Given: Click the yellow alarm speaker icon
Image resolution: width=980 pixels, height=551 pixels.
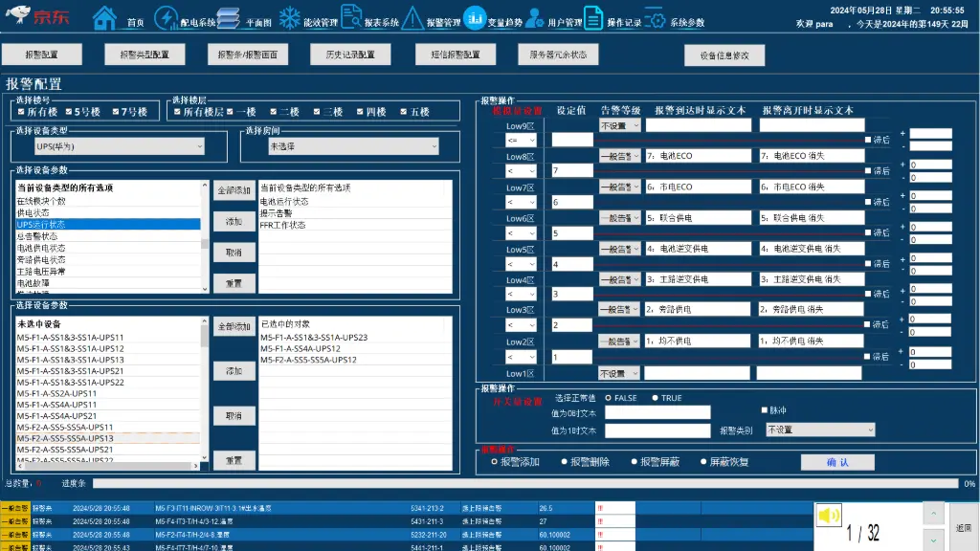Looking at the screenshot, I should click(828, 517).
